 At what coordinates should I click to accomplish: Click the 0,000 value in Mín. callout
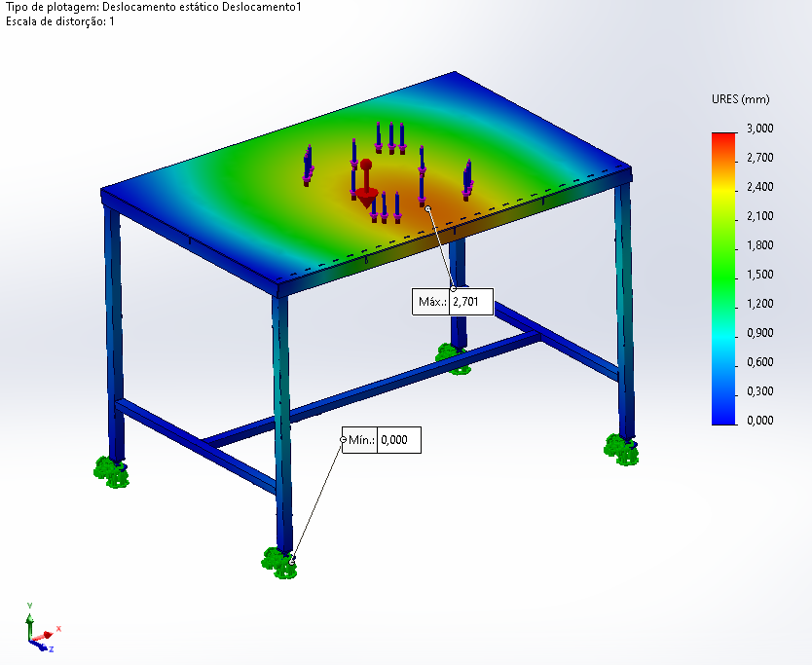tap(394, 440)
